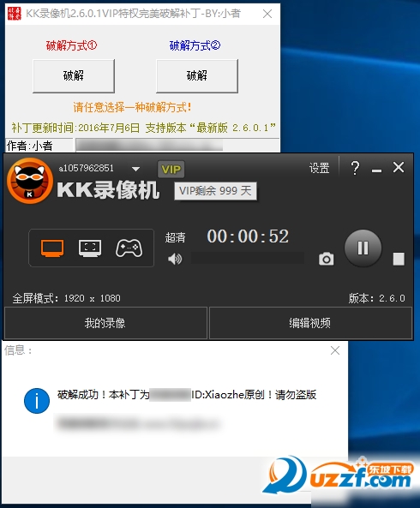
Task: Click username a1057962851
Action: point(87,168)
